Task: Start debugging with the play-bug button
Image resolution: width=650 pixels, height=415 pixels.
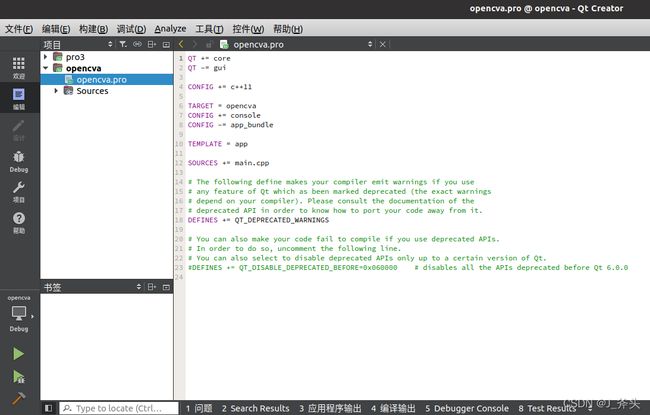Action: click(x=18, y=376)
